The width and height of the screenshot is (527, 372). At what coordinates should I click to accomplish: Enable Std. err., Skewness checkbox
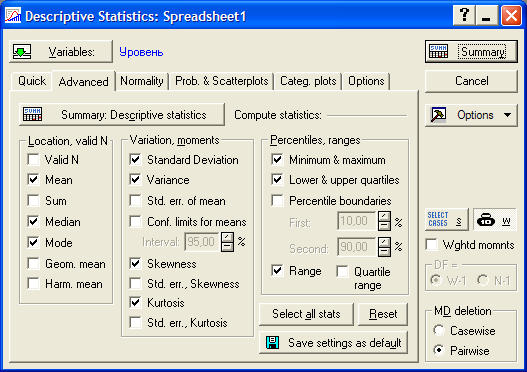click(x=135, y=283)
